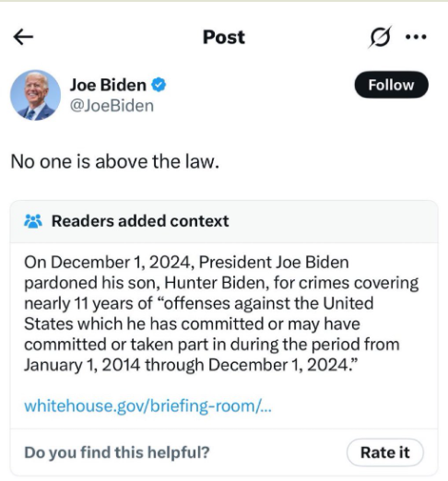This screenshot has width=448, height=481.
Task: Open the whitehouse.gov briefing-room link
Action: [x=147, y=406]
